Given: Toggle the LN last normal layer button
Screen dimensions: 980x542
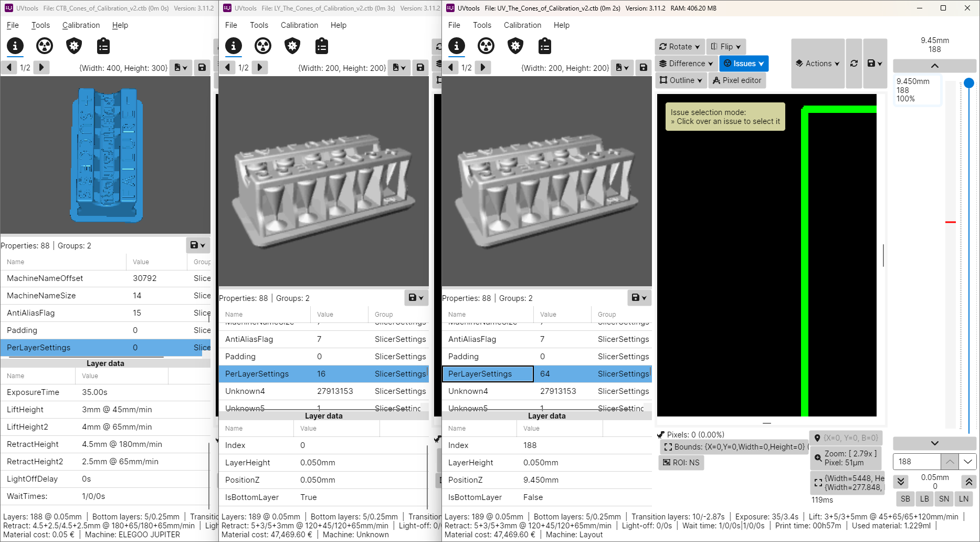Looking at the screenshot, I should pos(964,499).
